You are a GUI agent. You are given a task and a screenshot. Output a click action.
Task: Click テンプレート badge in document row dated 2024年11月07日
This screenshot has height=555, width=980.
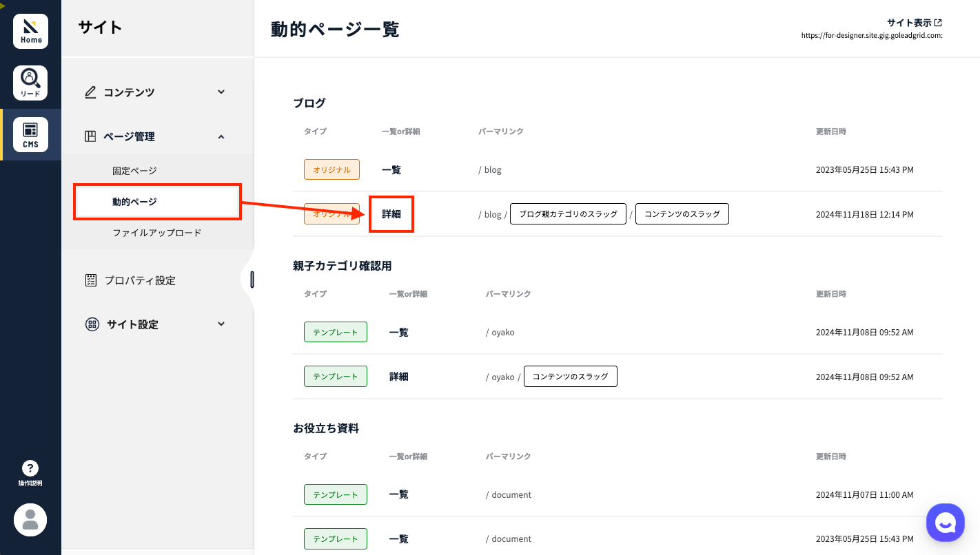click(336, 494)
